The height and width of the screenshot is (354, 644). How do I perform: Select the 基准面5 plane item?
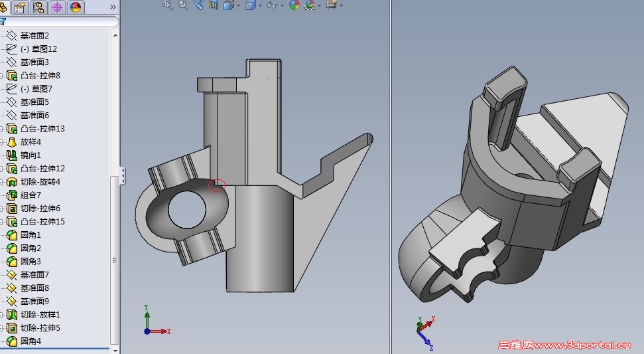click(x=34, y=102)
